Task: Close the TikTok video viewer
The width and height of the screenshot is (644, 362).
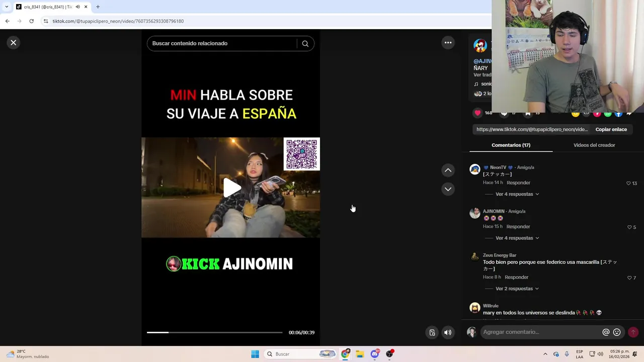Action: coord(14,43)
